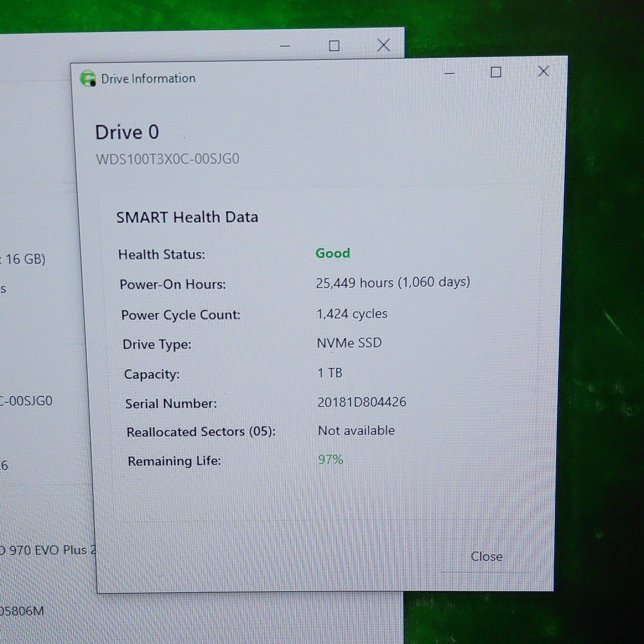Close the background window with its X
Screen dimensions: 644x644
[383, 45]
